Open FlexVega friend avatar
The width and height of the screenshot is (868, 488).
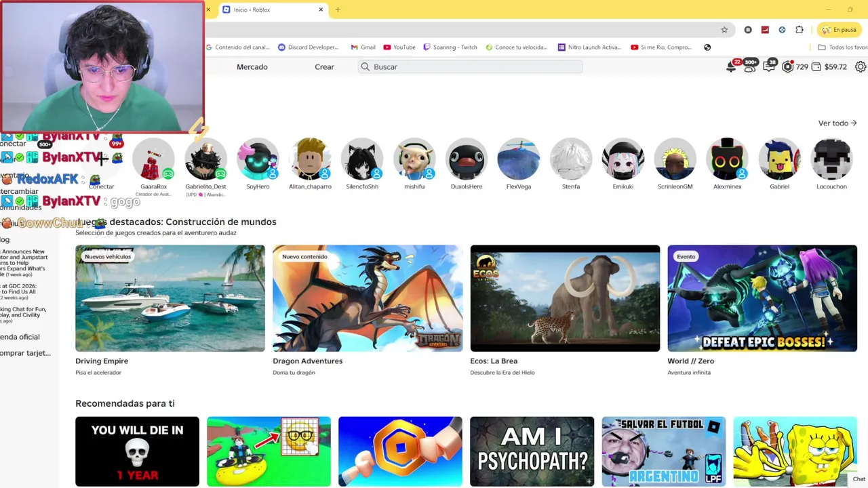(519, 159)
